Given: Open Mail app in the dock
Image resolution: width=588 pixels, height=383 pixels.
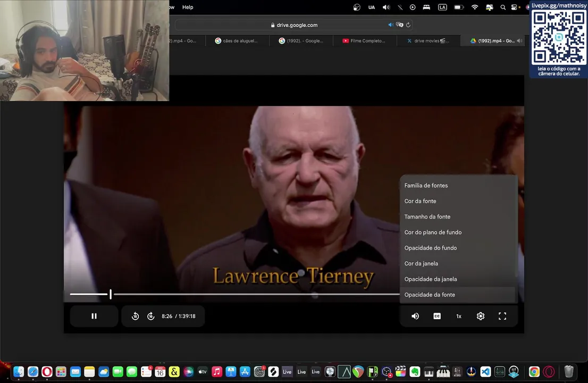Looking at the screenshot, I should pos(75,372).
